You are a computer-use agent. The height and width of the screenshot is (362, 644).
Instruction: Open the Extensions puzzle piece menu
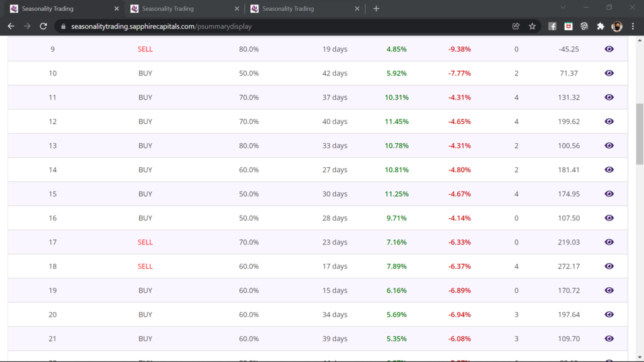coord(600,26)
